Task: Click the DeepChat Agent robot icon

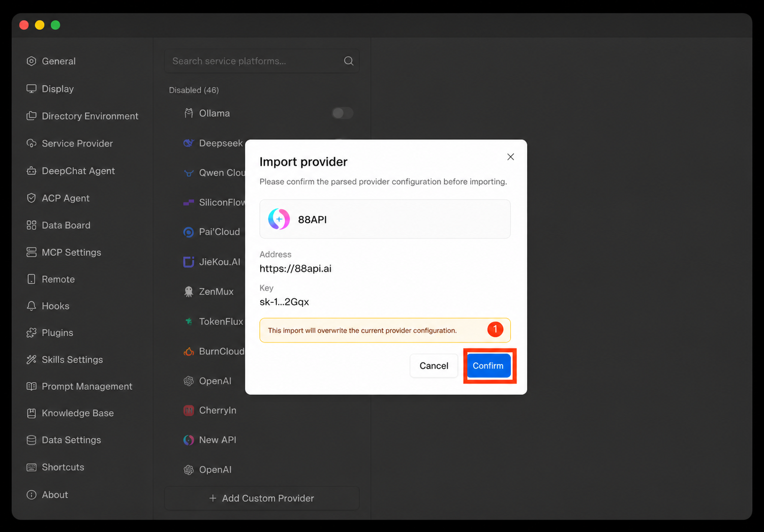Action: 32,171
